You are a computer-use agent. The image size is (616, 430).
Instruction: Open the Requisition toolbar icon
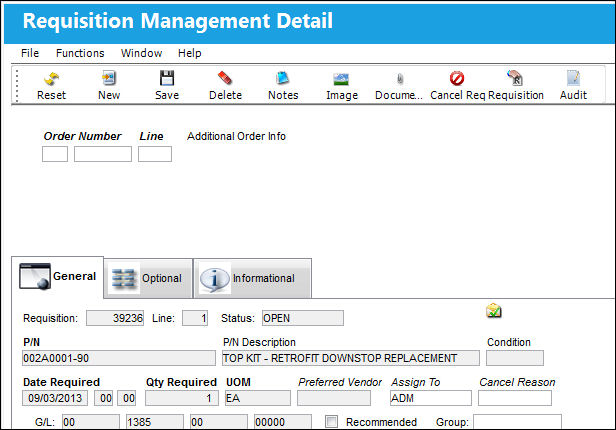click(x=515, y=78)
